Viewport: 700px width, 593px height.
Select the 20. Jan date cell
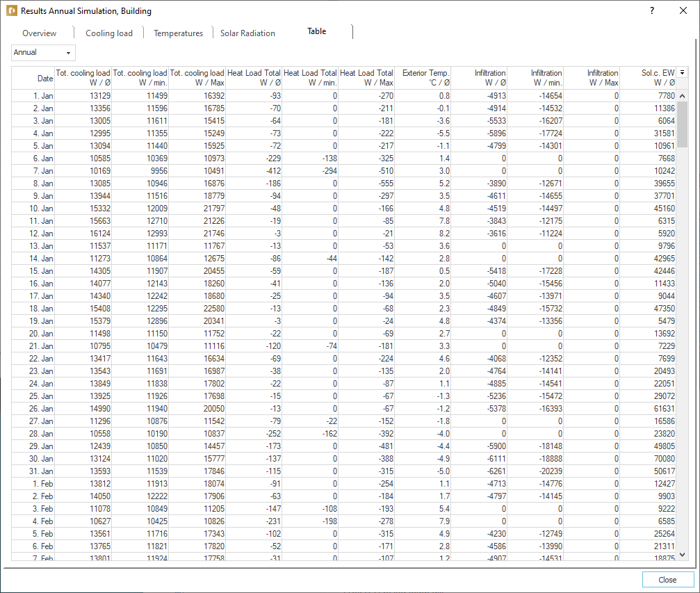pos(33,334)
